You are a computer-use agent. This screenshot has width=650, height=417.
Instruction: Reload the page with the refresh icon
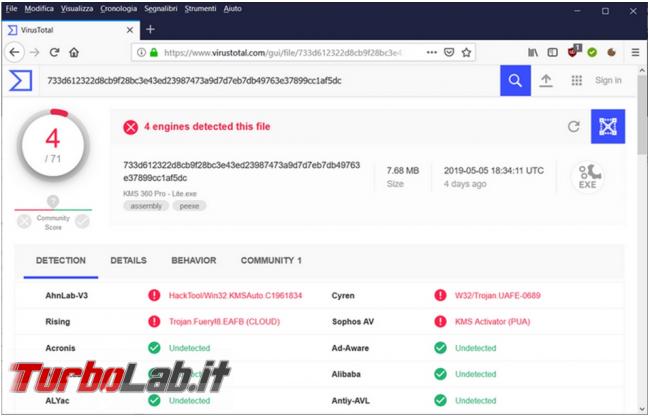click(x=54, y=52)
